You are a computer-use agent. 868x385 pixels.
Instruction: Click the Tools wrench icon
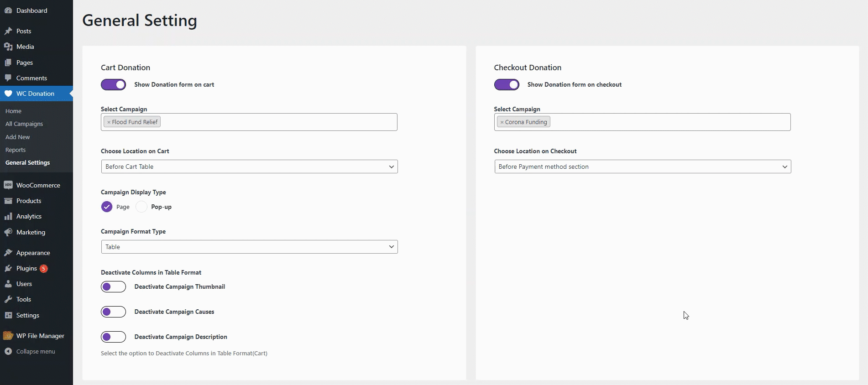8,299
